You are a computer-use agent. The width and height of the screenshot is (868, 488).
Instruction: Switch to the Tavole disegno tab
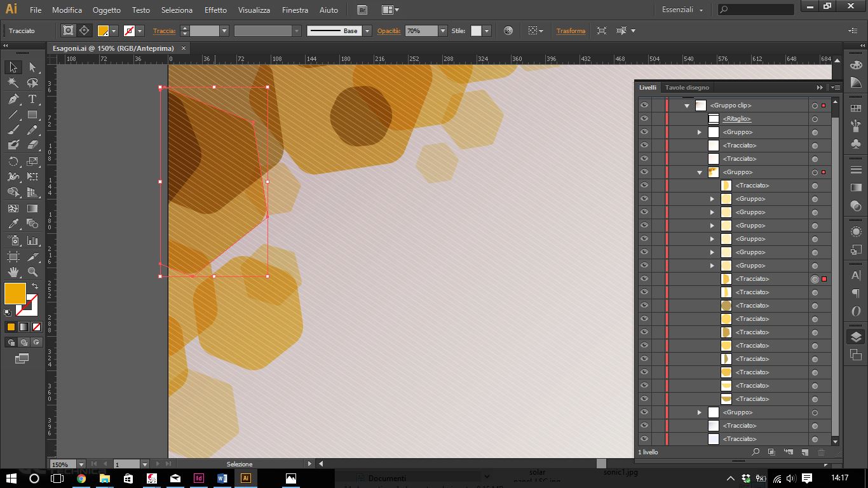[687, 88]
